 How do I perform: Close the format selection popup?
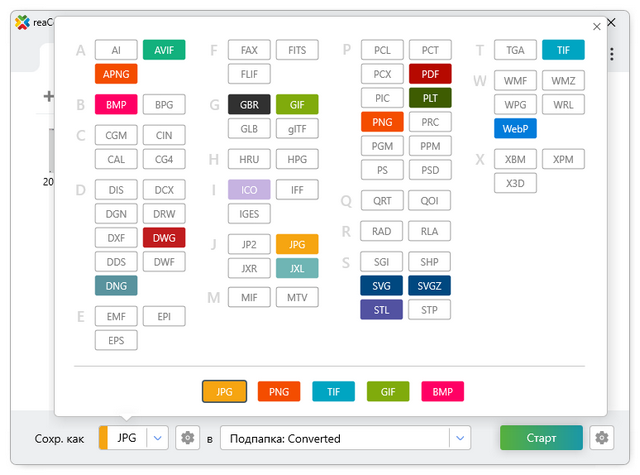click(597, 27)
